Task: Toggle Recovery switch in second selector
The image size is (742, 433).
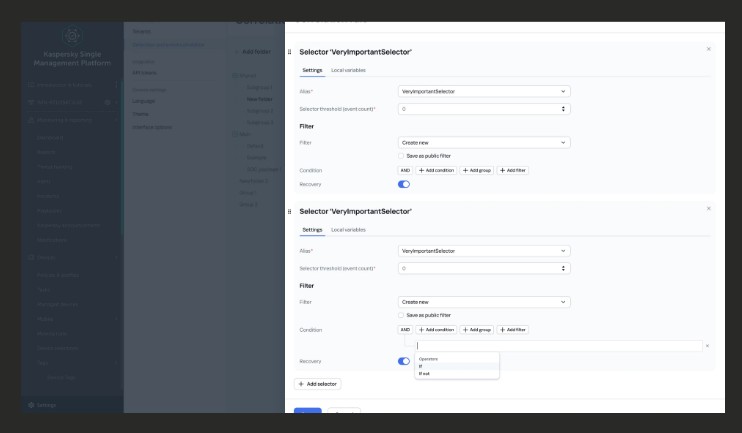Action: tap(404, 361)
